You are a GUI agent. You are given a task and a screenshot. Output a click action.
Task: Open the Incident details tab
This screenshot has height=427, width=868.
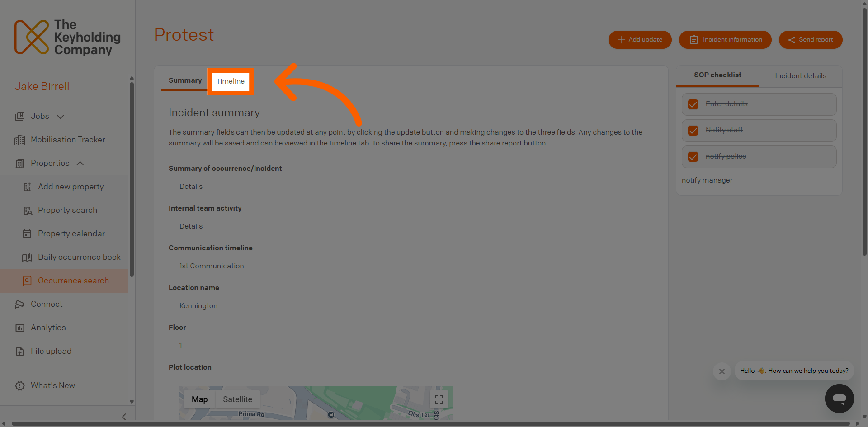click(800, 76)
